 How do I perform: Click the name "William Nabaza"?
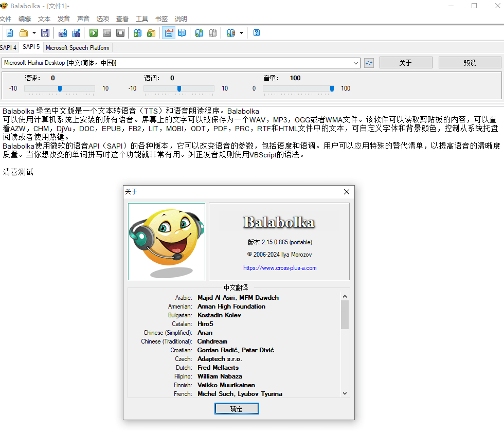click(220, 376)
